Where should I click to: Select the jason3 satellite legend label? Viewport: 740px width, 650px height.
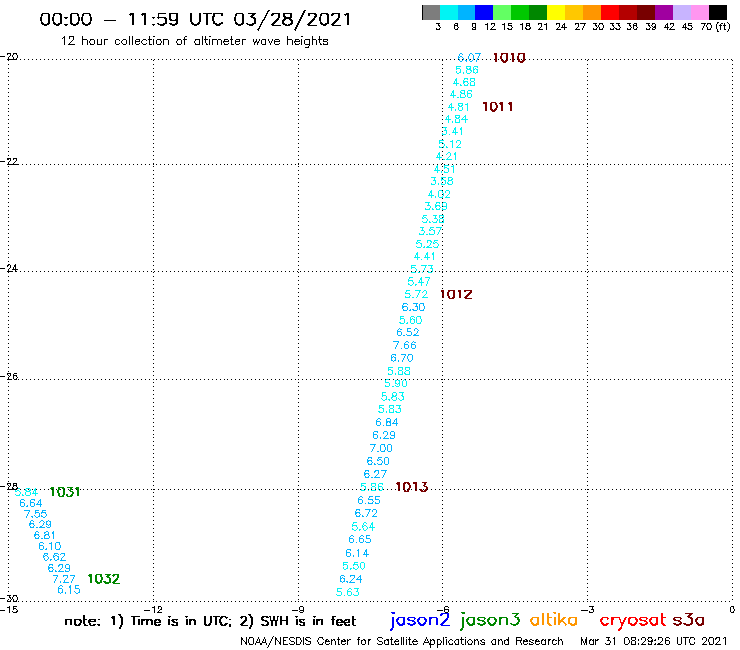tap(490, 620)
